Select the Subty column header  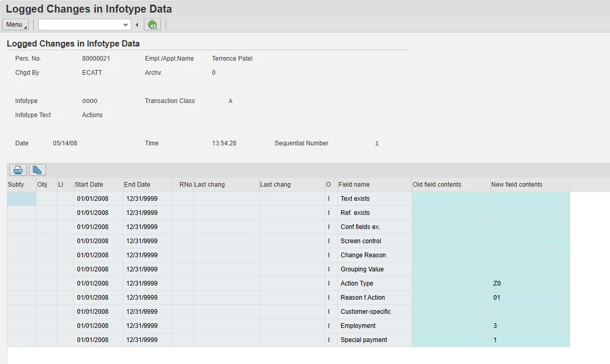click(16, 185)
